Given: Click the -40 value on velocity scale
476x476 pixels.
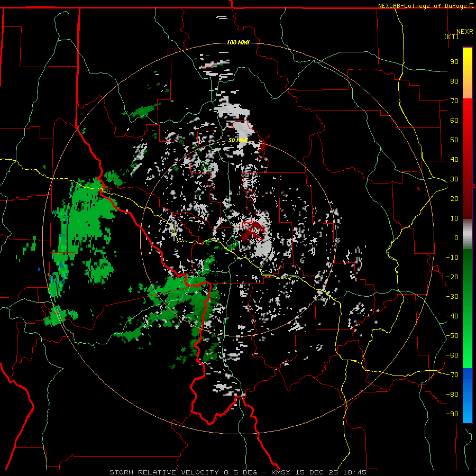Looking at the screenshot, I should click(452, 316).
